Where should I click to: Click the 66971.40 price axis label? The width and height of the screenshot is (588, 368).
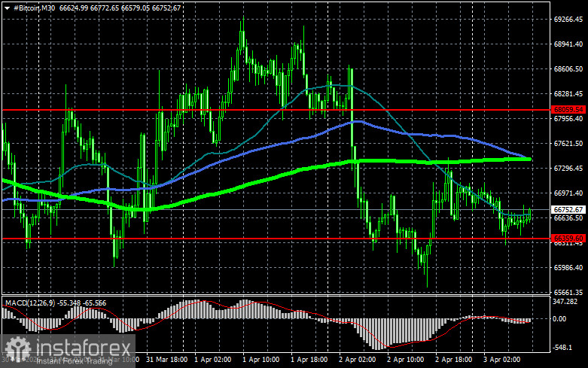[x=568, y=193]
